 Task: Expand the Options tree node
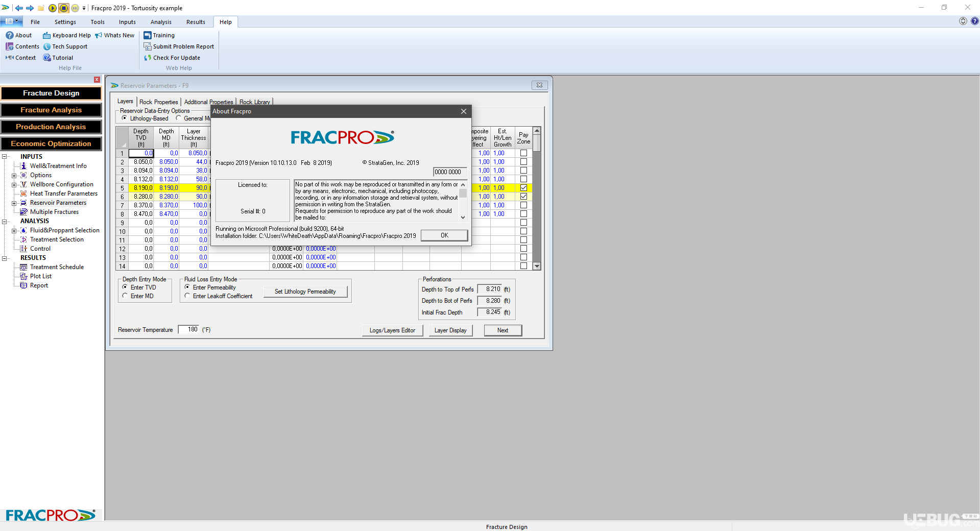[14, 176]
